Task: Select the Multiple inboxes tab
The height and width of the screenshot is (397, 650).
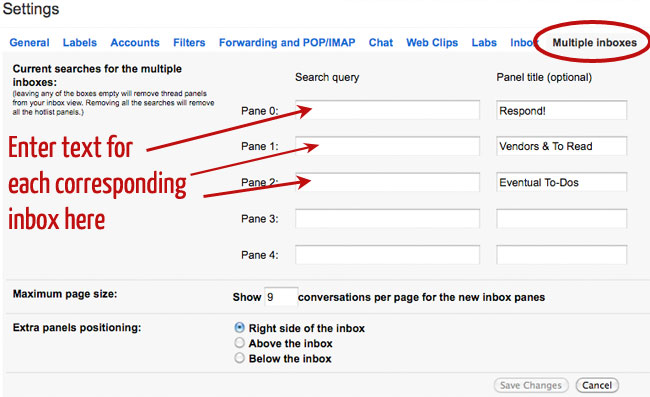Action: 594,43
